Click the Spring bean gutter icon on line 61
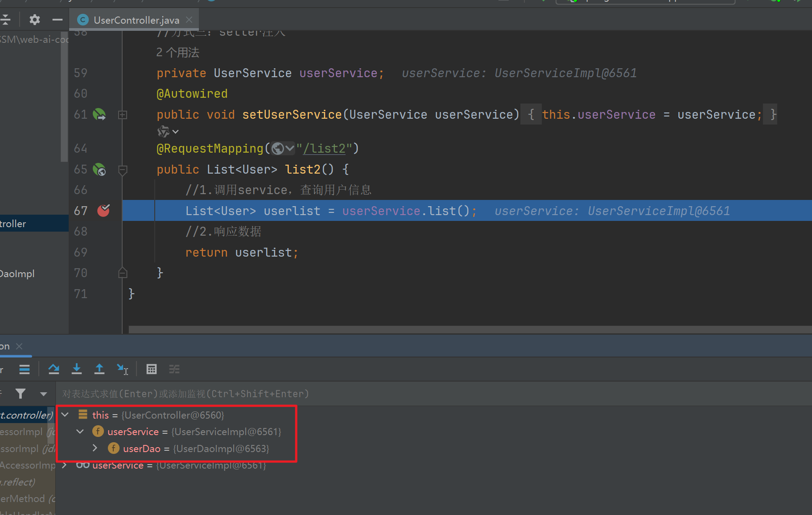Screen dimensions: 812x515 [99, 115]
